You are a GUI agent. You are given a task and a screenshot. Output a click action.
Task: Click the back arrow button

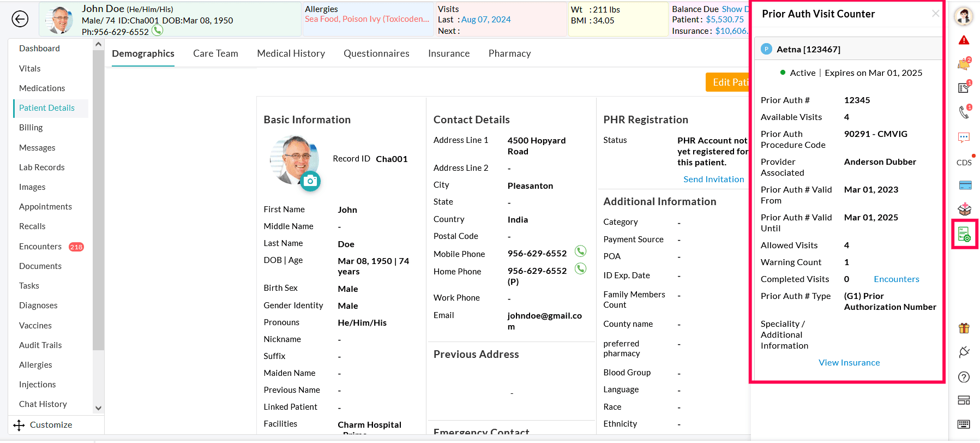point(20,19)
